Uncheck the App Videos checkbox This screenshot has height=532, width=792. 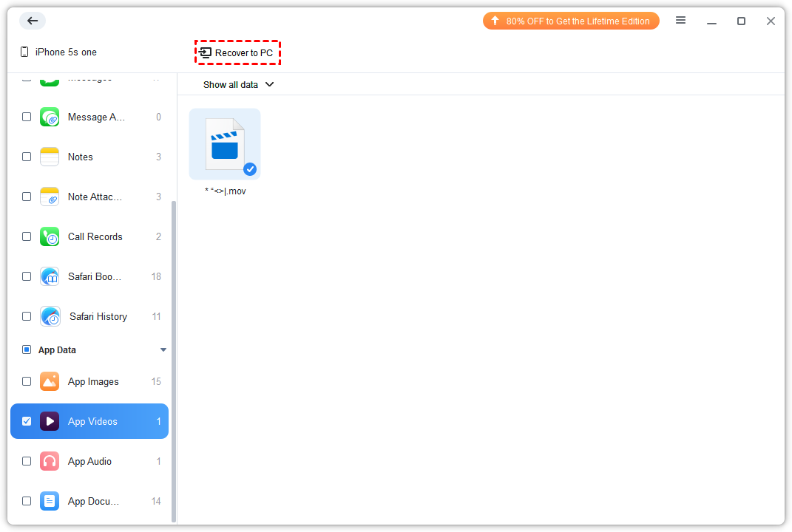(x=27, y=421)
